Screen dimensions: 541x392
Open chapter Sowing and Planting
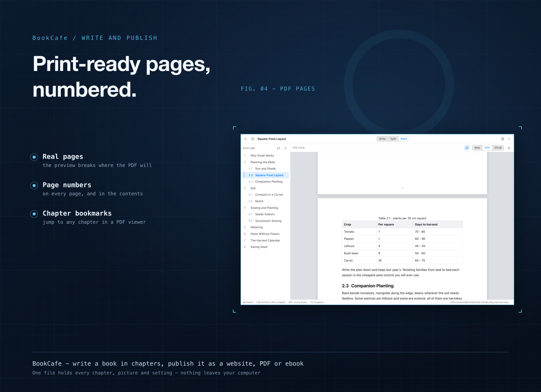(x=266, y=208)
